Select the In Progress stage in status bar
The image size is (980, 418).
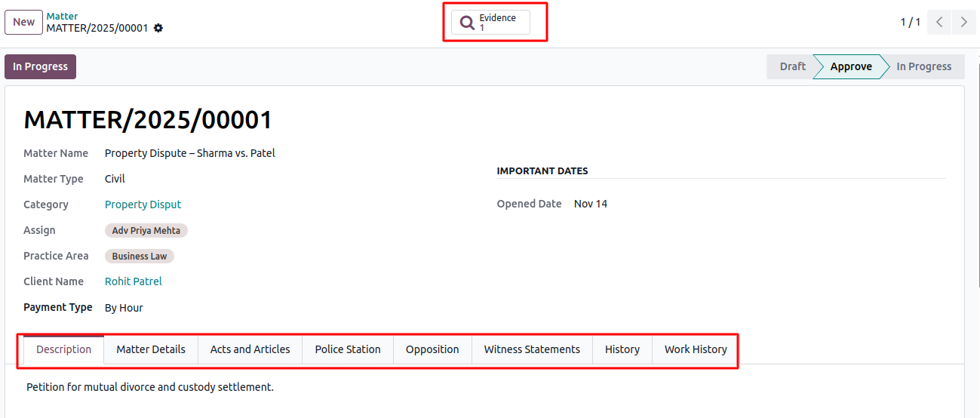click(x=923, y=66)
